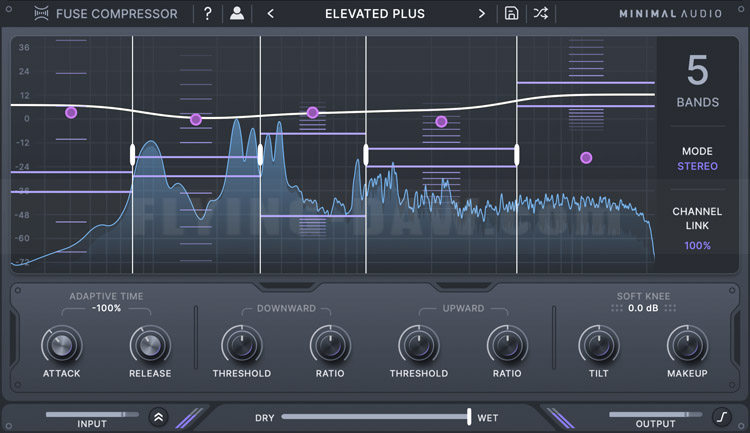The width and height of the screenshot is (750, 433).
Task: Select the fourth band's purple node
Action: coord(441,122)
